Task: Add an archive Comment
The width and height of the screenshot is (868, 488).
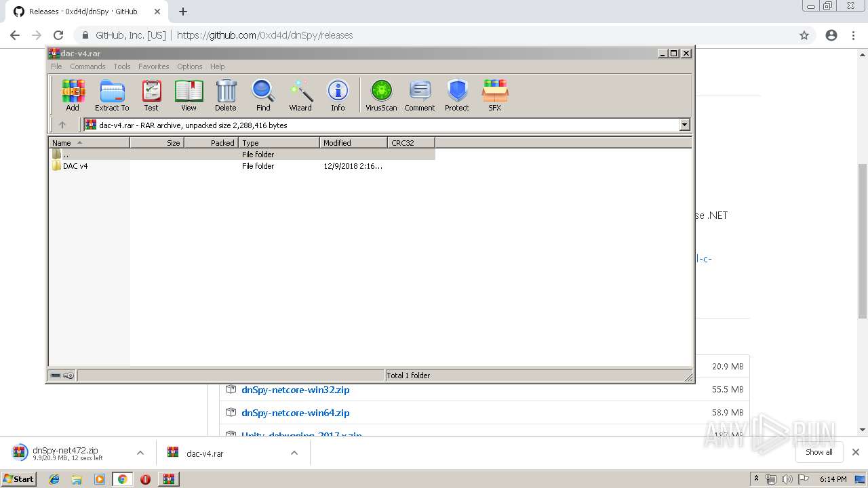Action: click(420, 95)
